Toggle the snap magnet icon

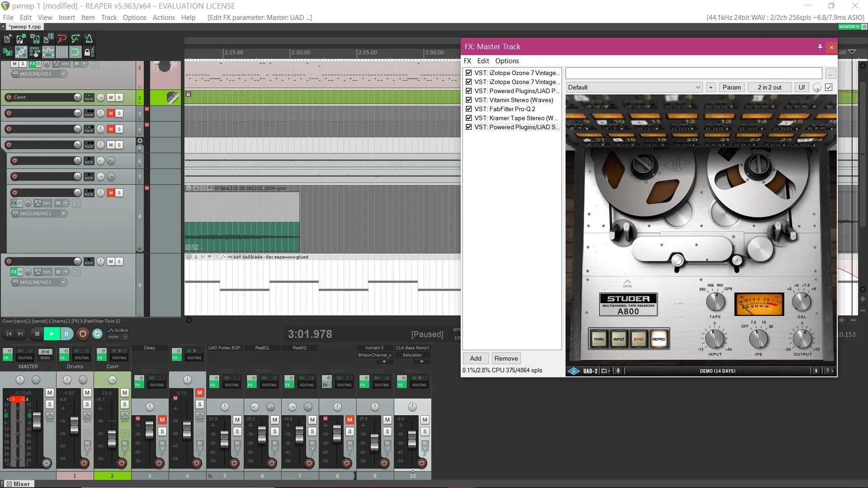click(x=75, y=52)
